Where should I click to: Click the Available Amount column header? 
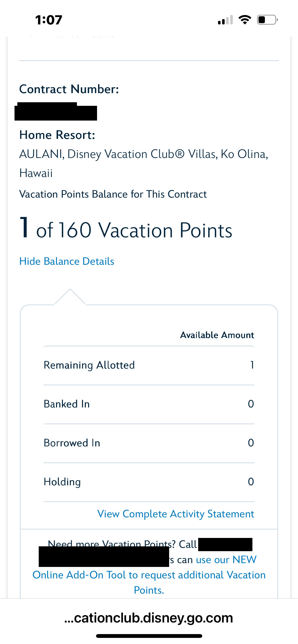pyautogui.click(x=217, y=335)
